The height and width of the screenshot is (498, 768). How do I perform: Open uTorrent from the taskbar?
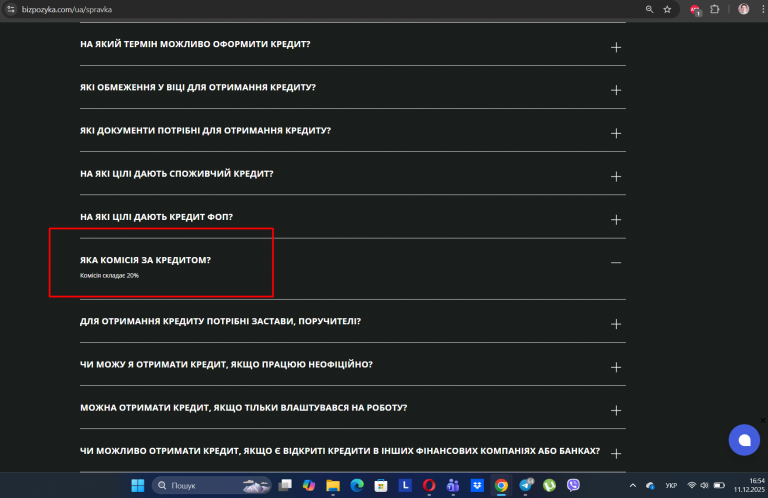[x=549, y=485]
